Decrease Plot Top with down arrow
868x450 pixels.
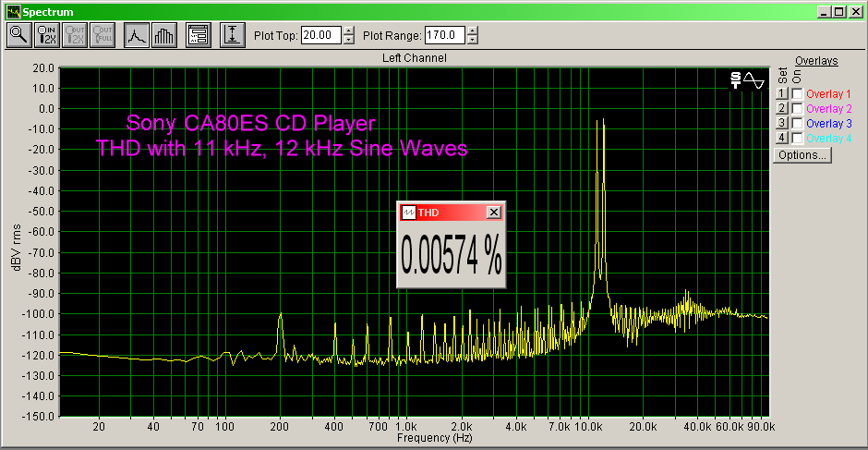pos(348,41)
